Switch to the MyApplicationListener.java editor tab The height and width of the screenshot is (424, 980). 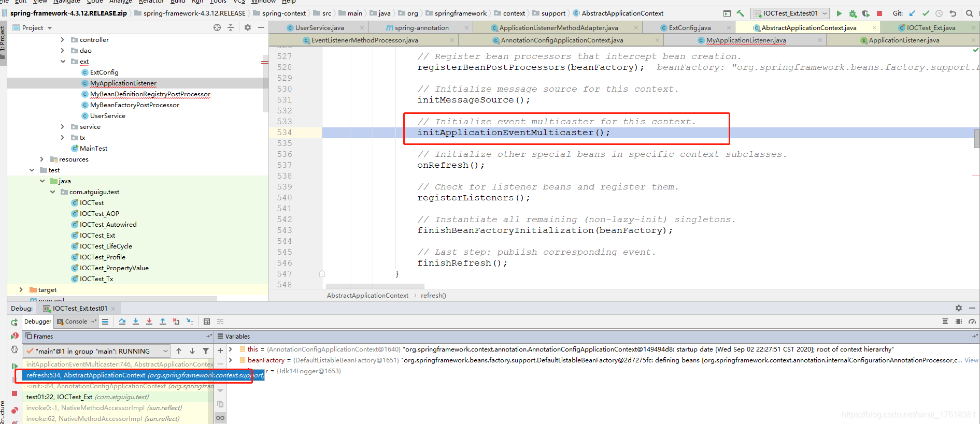coord(746,40)
